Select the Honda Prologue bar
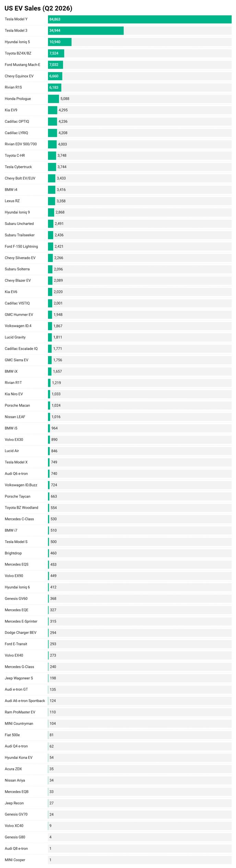This screenshot has width=236, height=868. pyautogui.click(x=54, y=99)
